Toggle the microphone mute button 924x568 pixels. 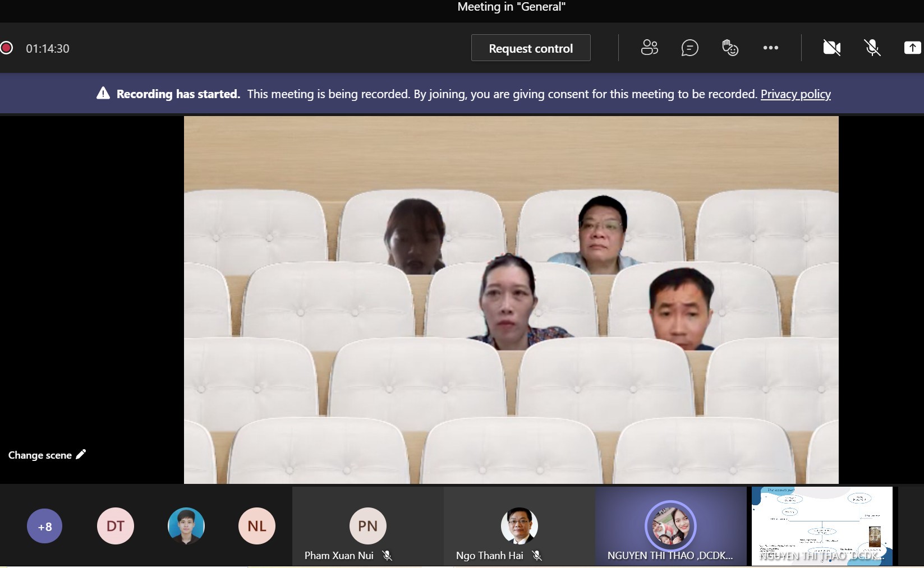coord(872,48)
